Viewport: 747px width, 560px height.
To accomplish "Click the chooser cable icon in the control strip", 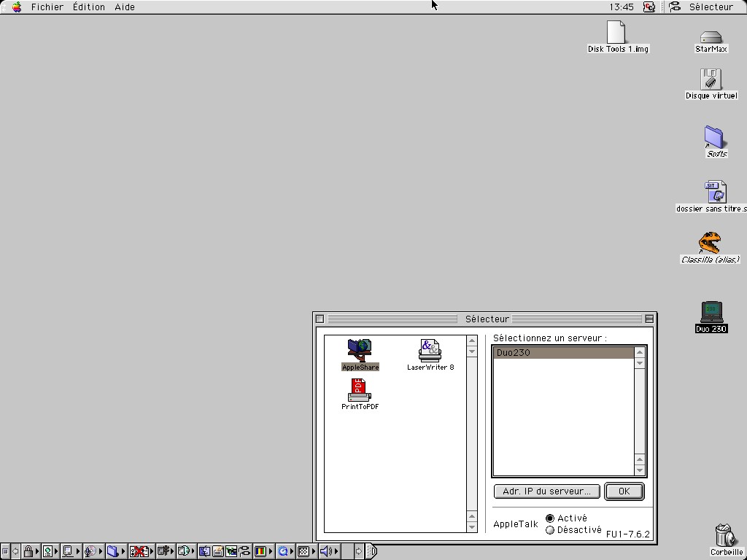I will (244, 551).
